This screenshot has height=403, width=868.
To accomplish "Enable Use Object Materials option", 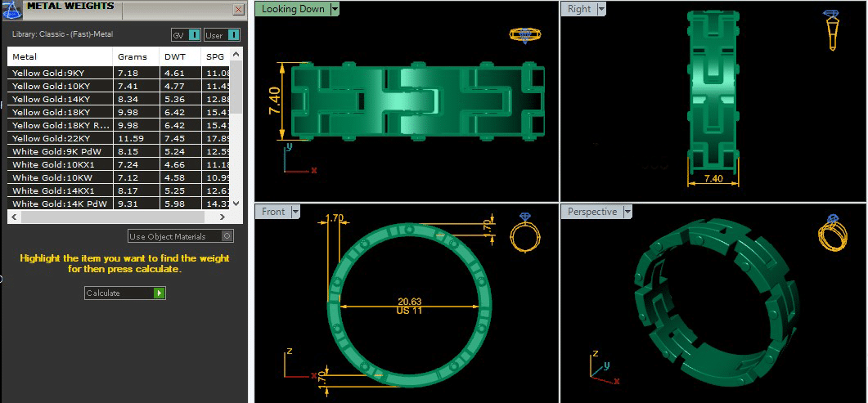I will 227,236.
